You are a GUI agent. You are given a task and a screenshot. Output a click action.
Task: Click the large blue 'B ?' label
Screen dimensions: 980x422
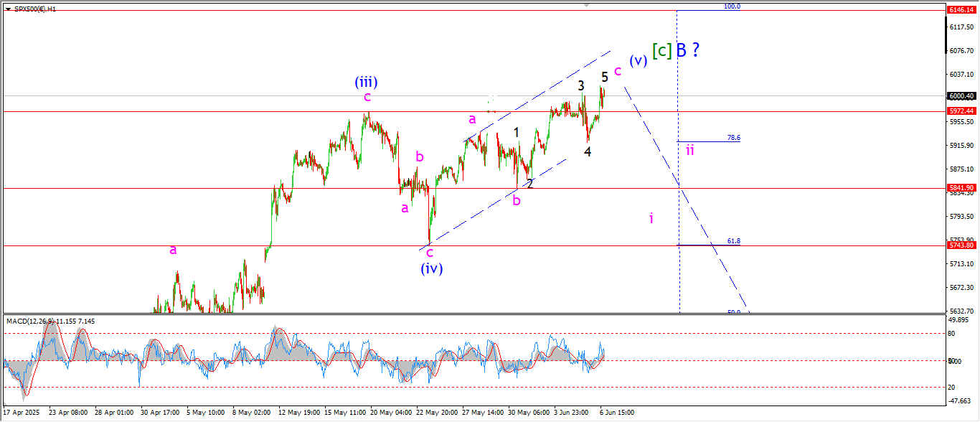point(687,50)
